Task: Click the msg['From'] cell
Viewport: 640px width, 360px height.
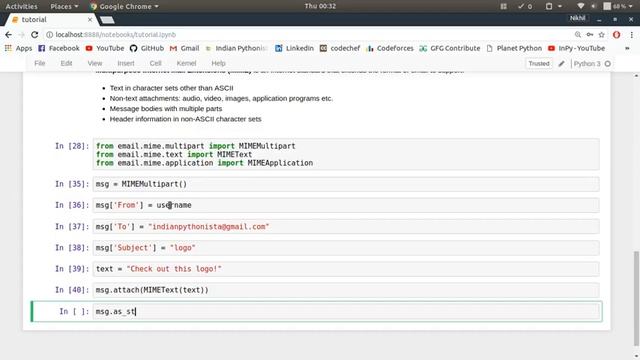Action: 346,205
